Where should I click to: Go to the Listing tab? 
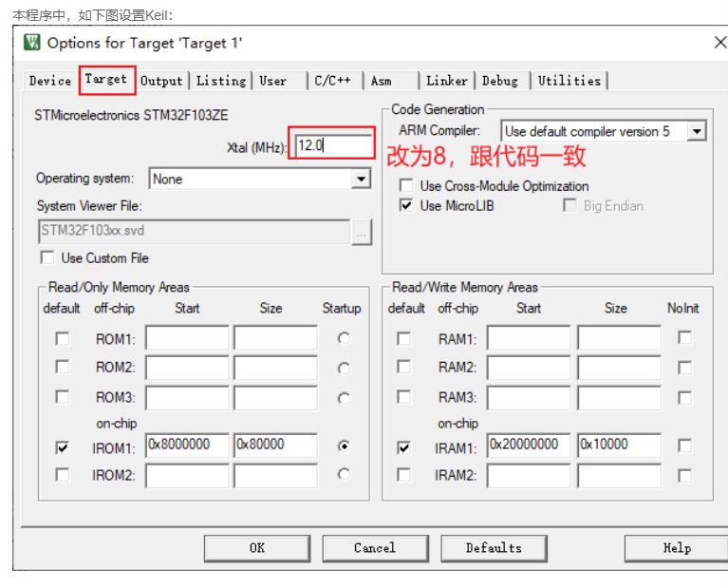221,81
